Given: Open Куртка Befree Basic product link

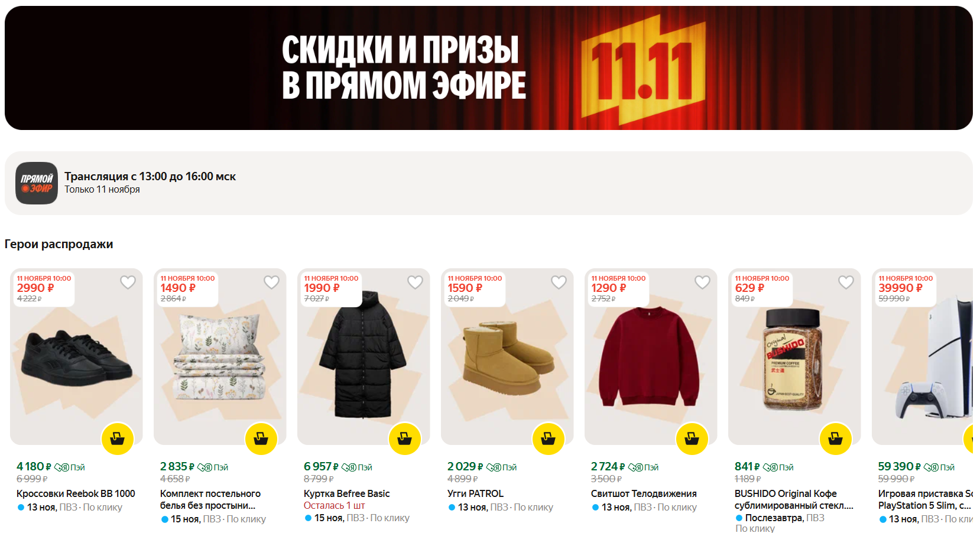Looking at the screenshot, I should [347, 493].
